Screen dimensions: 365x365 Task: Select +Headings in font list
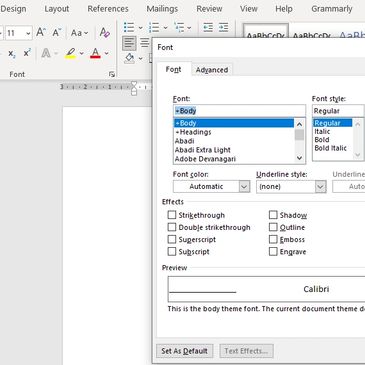(234, 132)
